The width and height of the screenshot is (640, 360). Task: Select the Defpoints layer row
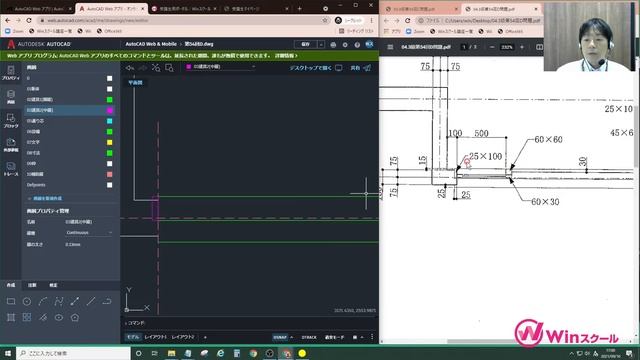pyautogui.click(x=69, y=185)
